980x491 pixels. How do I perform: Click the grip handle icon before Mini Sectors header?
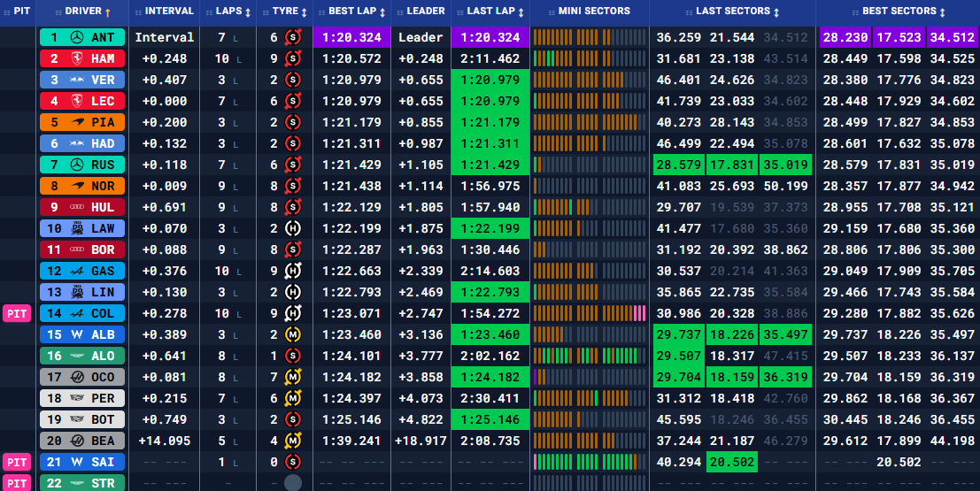point(552,12)
